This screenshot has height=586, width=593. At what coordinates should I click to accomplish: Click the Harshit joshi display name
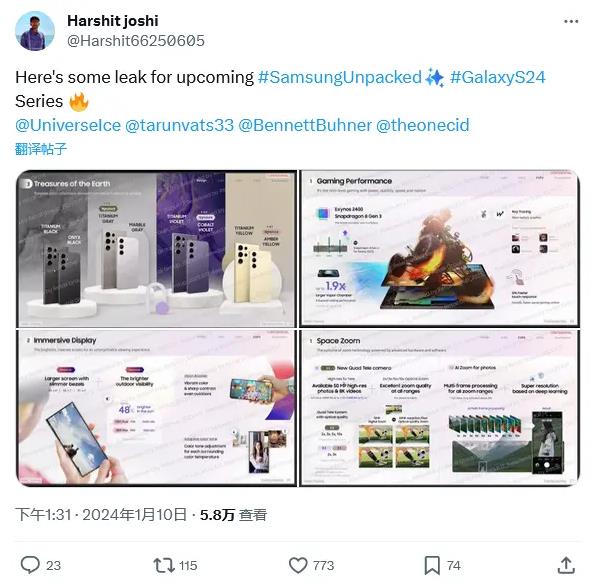point(113,21)
